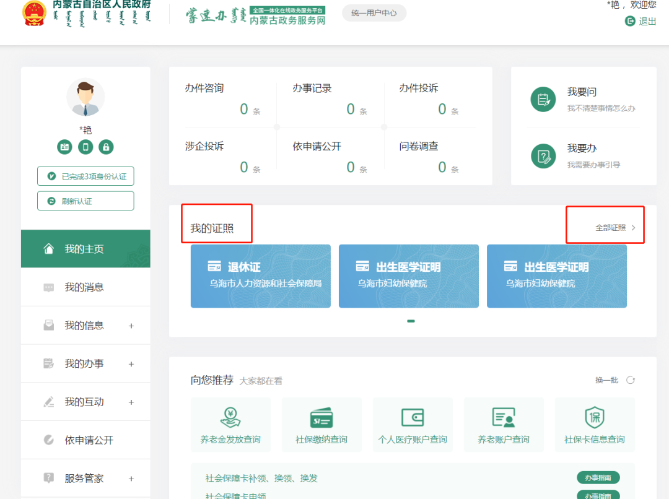Select 我的消息 in sidebar
The height and width of the screenshot is (499, 669).
84,287
